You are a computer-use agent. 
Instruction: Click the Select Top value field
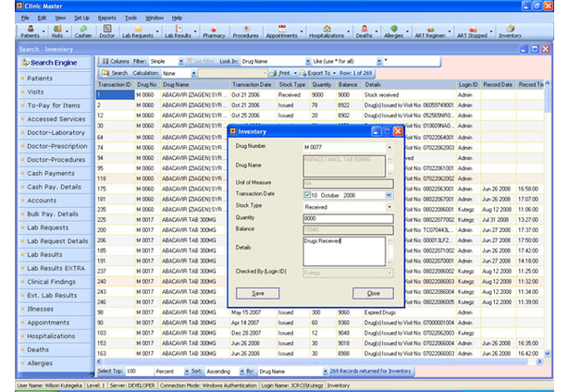point(139,372)
